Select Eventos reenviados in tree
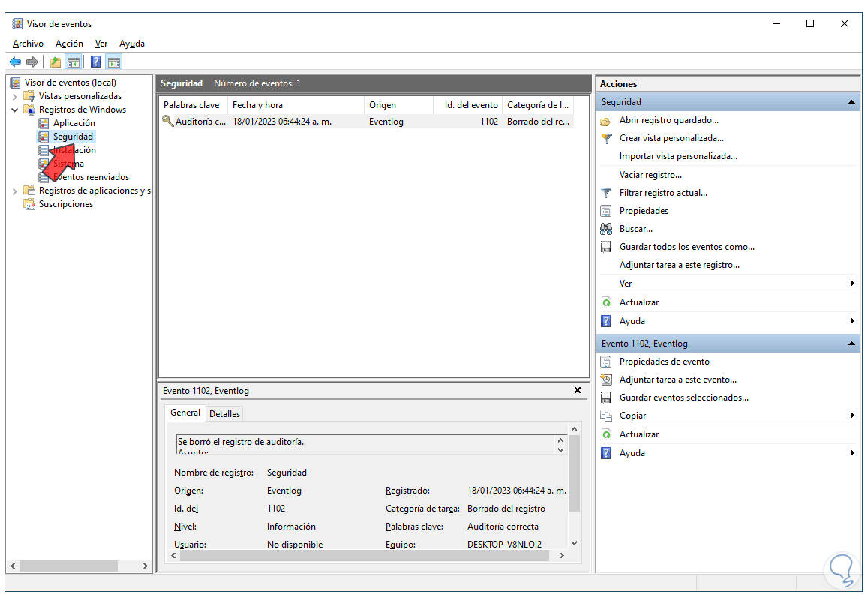This screenshot has width=868, height=604. [91, 177]
